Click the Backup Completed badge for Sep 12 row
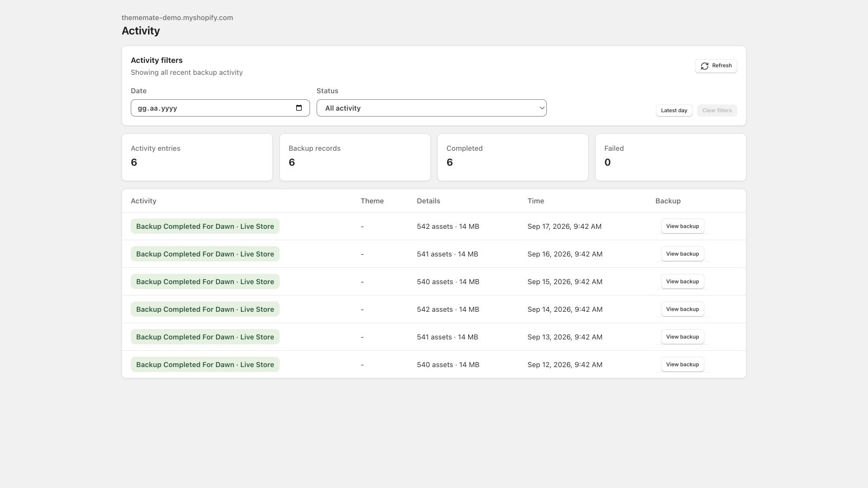 pyautogui.click(x=205, y=364)
